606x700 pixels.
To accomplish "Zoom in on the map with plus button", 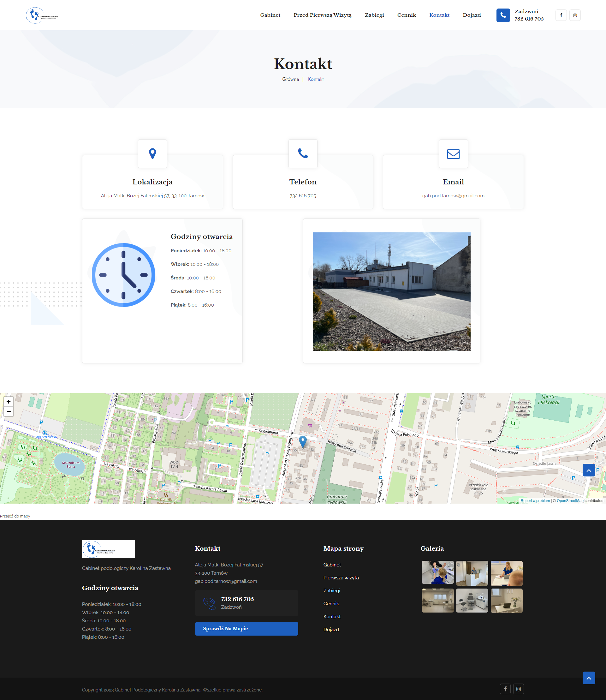I will (x=8, y=401).
